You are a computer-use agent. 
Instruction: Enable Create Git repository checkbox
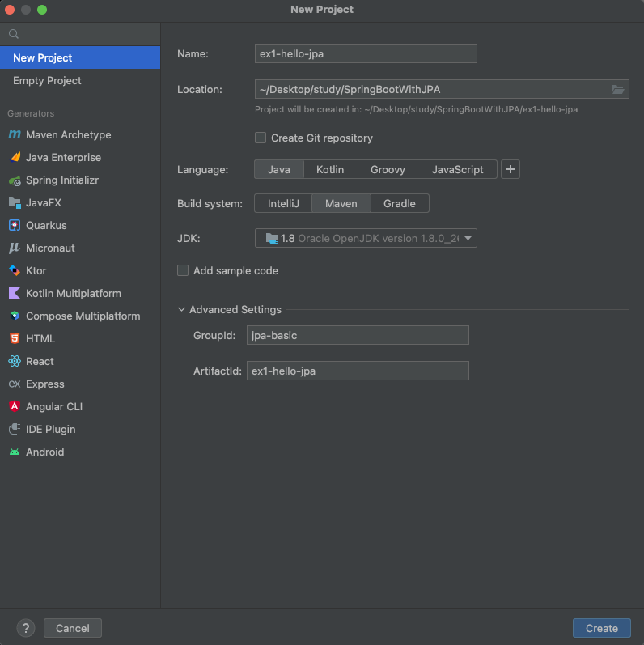[x=261, y=138]
